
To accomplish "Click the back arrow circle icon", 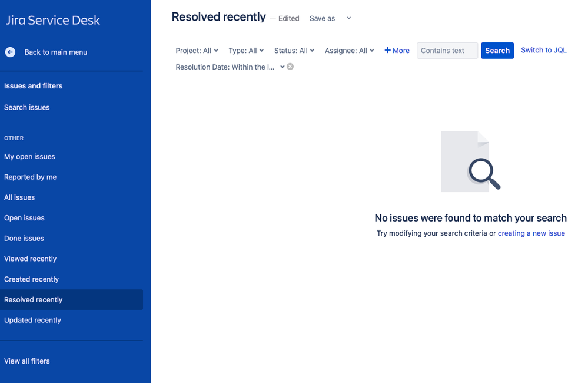I will [x=10, y=52].
